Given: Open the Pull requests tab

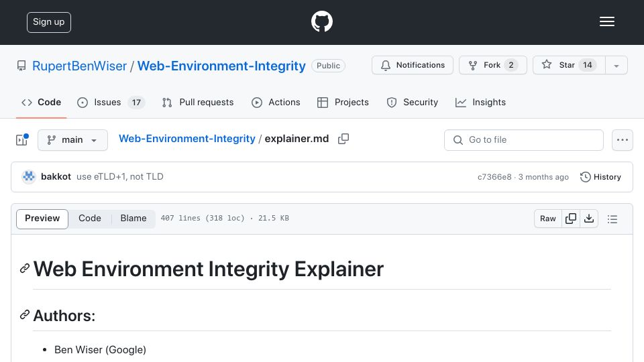Looking at the screenshot, I should 198,102.
